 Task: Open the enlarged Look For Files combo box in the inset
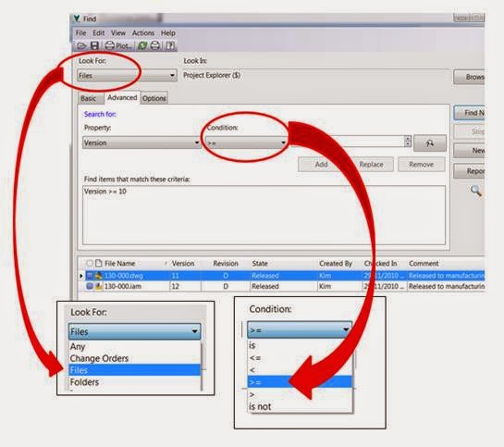134,331
